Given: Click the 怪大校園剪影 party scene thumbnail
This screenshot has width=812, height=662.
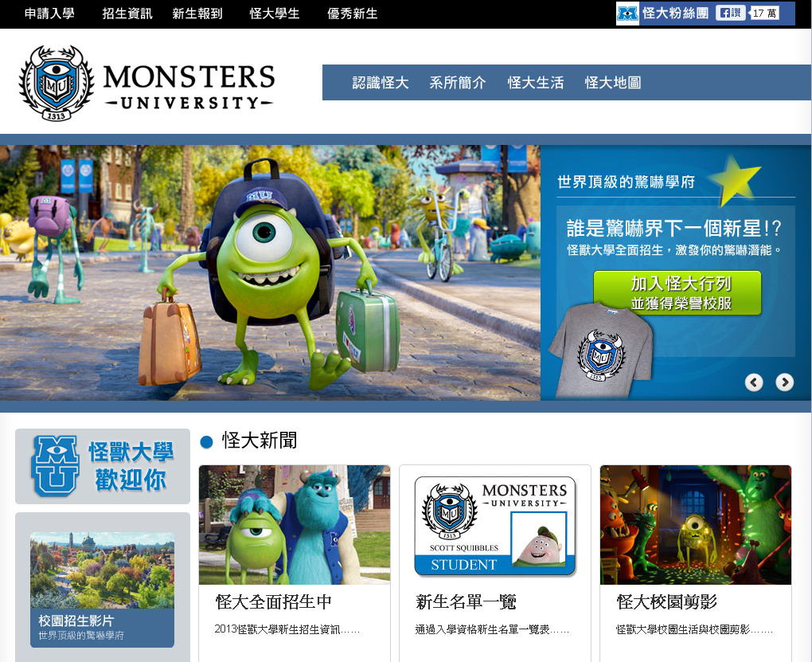Looking at the screenshot, I should 695,525.
